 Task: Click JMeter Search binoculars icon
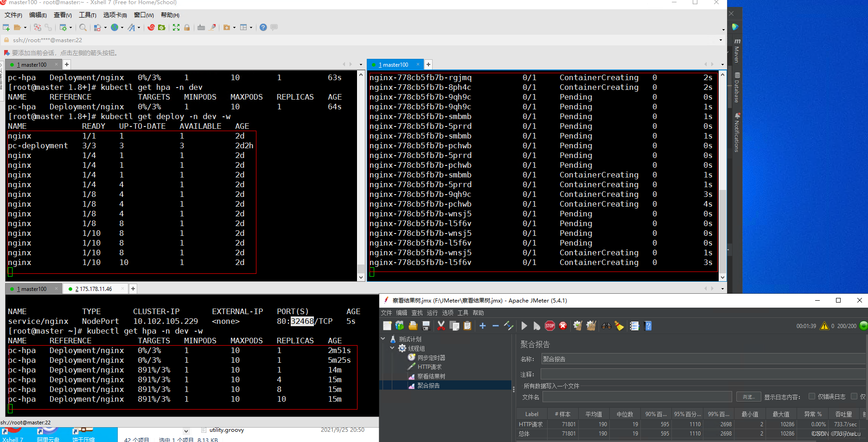click(x=606, y=326)
